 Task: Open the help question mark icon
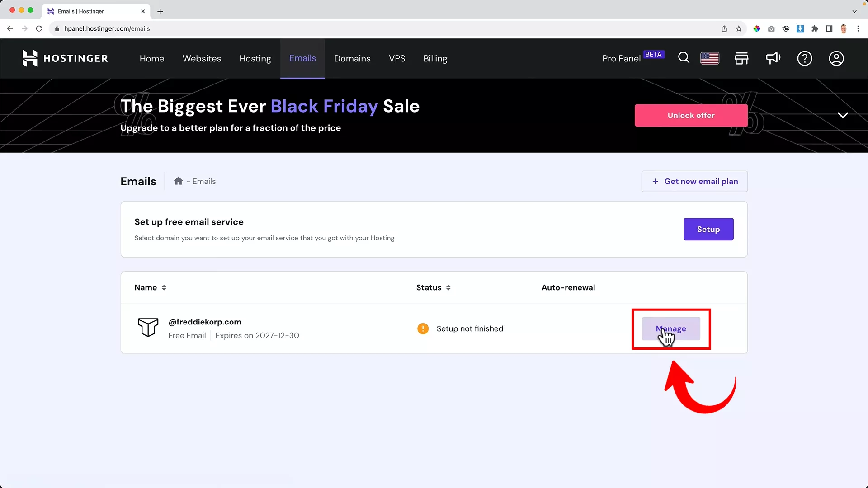tap(805, 58)
